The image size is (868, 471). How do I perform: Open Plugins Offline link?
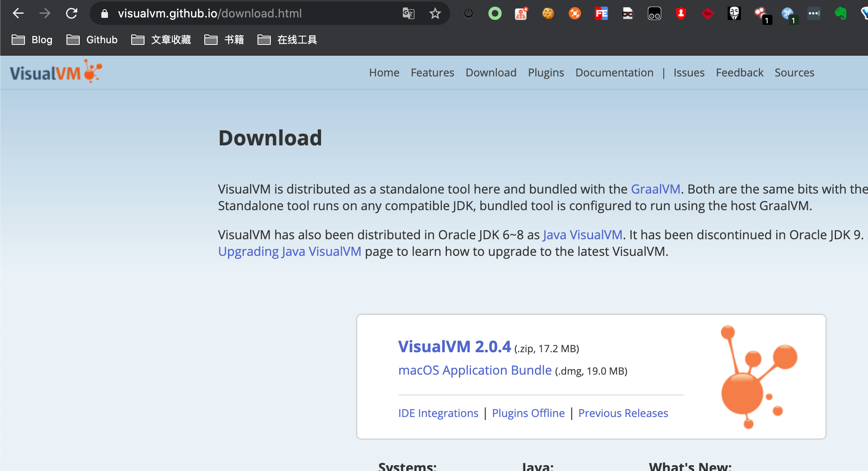point(528,413)
